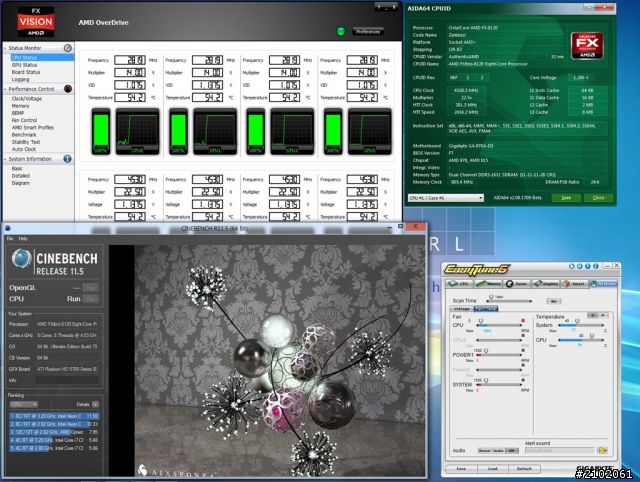640x482 pixels.
Task: Click the Set button beside Scan Time
Action: point(554,301)
